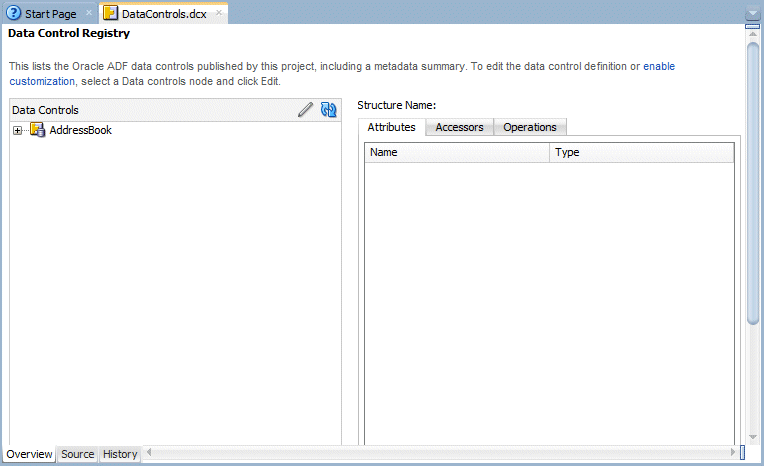The image size is (764, 466).
Task: Close the DataControls.dcx tab
Action: pos(219,13)
